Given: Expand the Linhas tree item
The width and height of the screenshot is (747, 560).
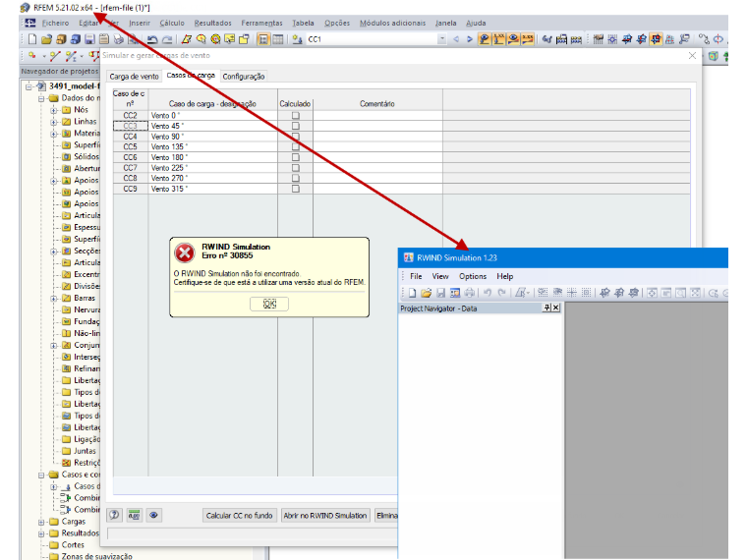Looking at the screenshot, I should (x=54, y=122).
